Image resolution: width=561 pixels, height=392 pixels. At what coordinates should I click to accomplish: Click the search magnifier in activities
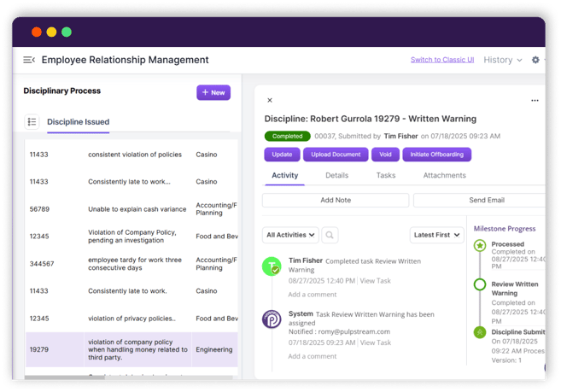coord(330,235)
